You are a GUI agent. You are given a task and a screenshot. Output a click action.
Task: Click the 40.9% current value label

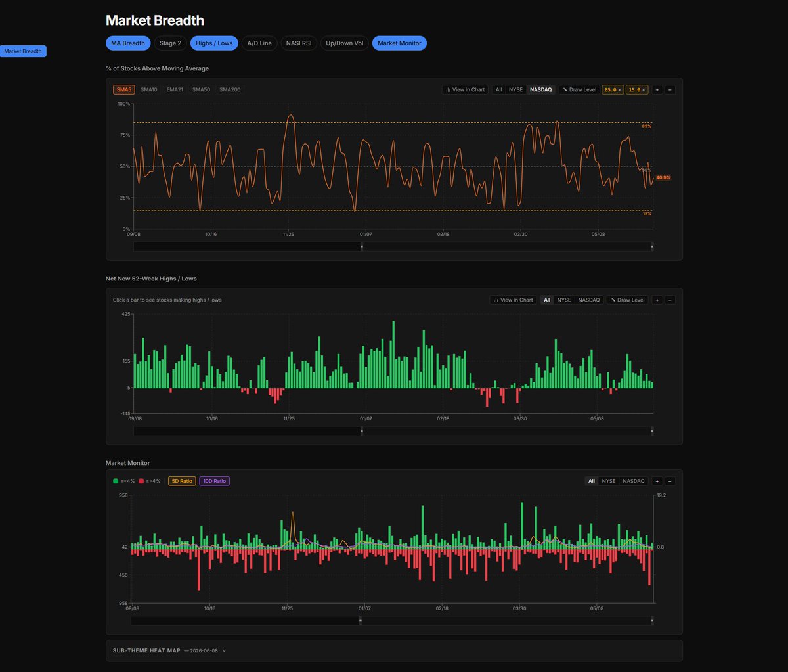click(663, 177)
